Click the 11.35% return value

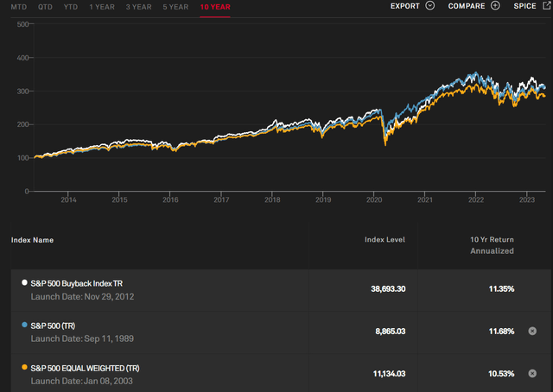point(501,289)
